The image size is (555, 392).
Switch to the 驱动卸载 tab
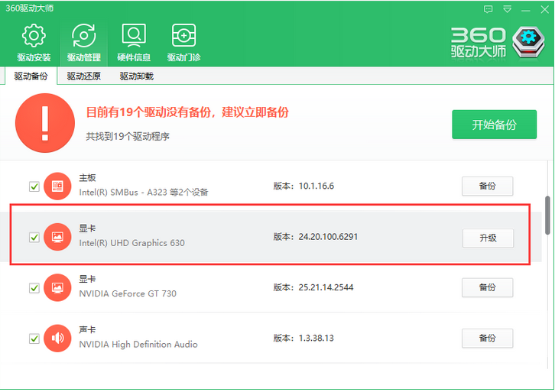click(136, 76)
